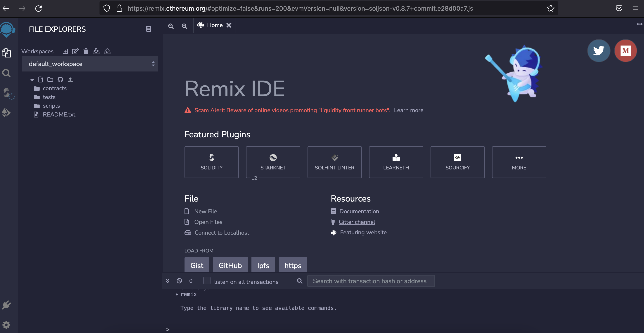Click the transaction hash search field

point(371,281)
